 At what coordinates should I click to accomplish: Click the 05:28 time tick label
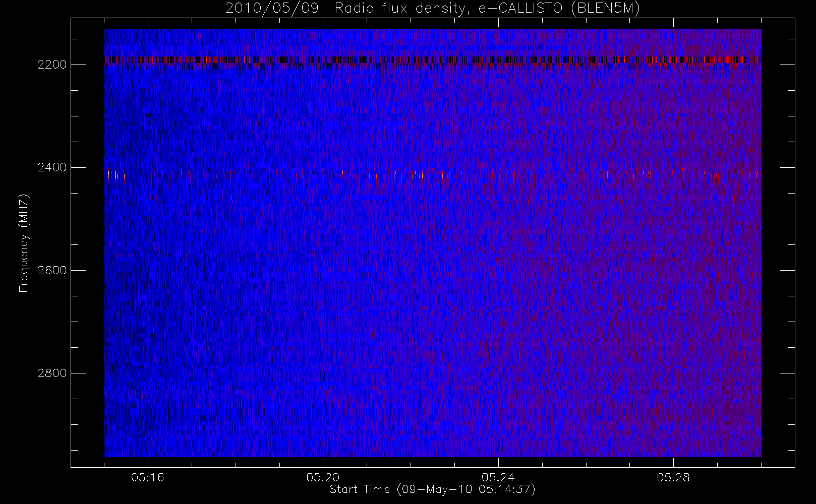click(x=673, y=477)
